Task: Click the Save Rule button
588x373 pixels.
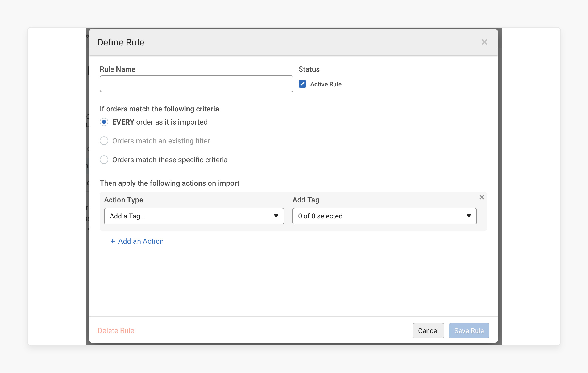Action: (469, 331)
